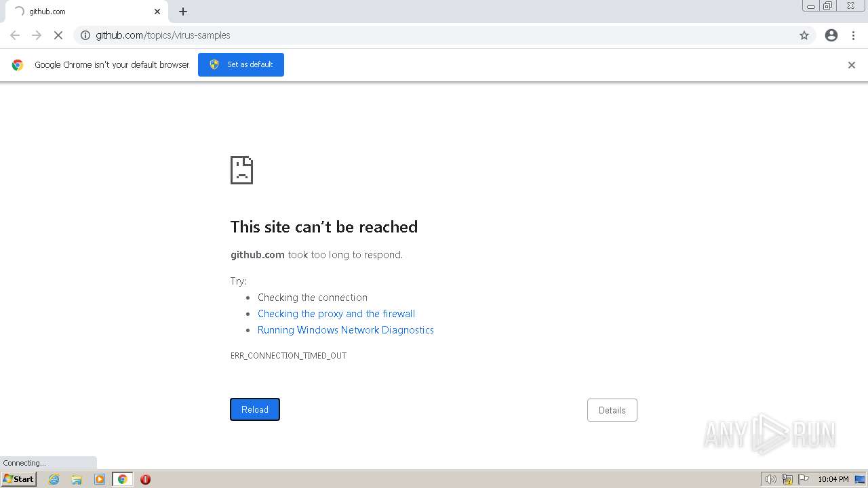Select the github.com tab
This screenshot has width=868, height=488.
(86, 12)
